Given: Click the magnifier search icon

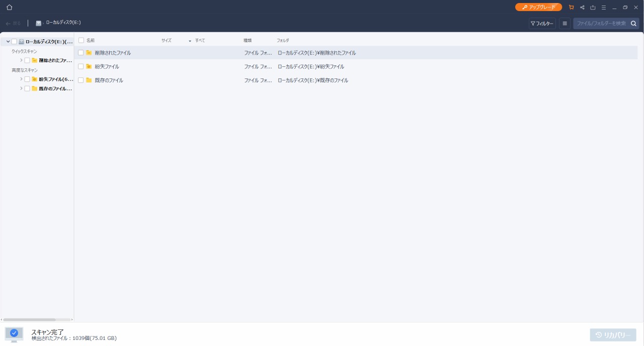Looking at the screenshot, I should pos(633,24).
